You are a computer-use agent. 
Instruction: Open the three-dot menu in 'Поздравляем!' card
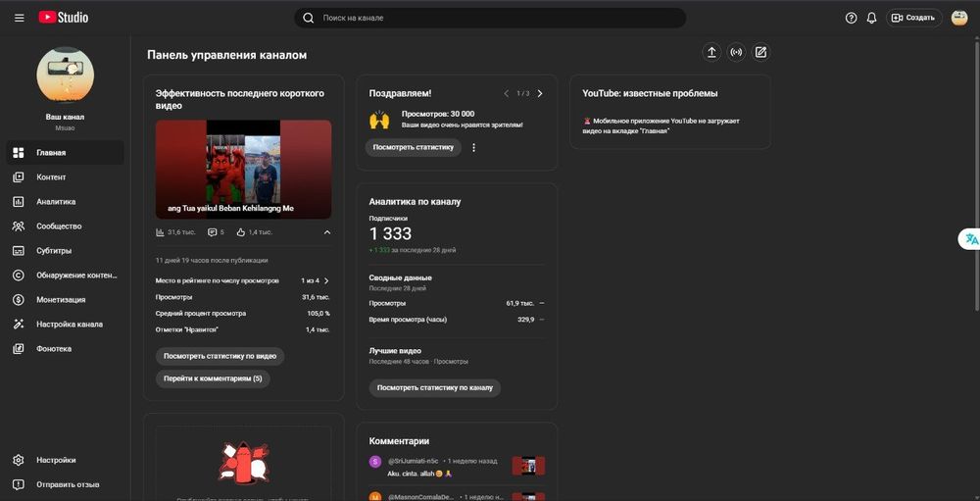(x=473, y=148)
